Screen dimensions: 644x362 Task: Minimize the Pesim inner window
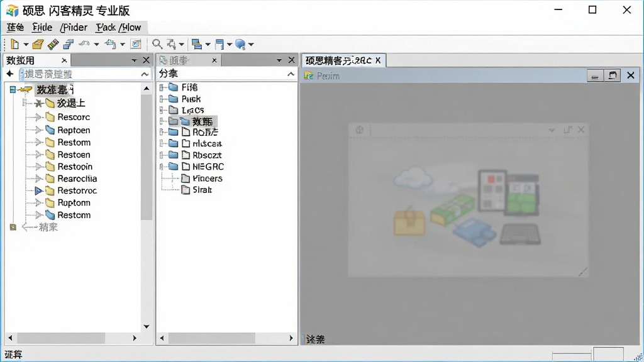[594, 75]
